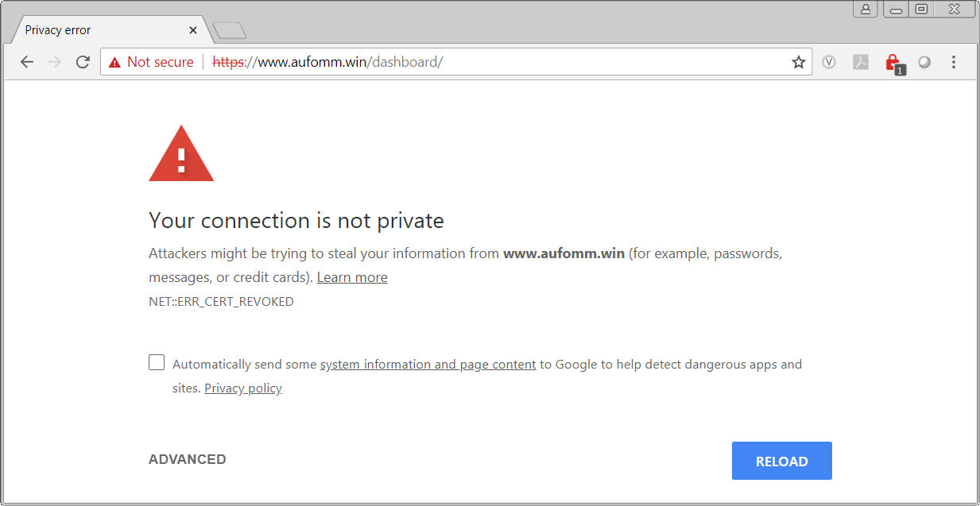Viewport: 980px width, 506px height.
Task: Click the gray sphere extension icon
Action: coord(924,62)
